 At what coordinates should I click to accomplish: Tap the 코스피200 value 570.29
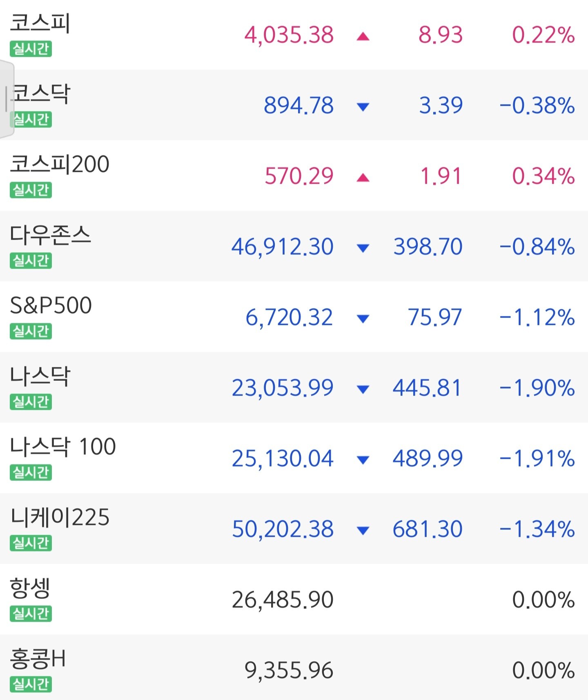tap(299, 176)
